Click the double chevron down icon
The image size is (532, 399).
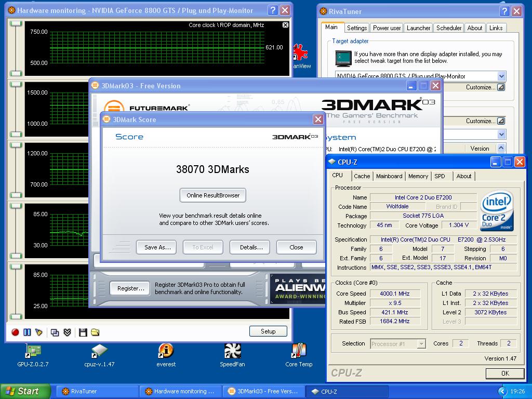(x=67, y=332)
